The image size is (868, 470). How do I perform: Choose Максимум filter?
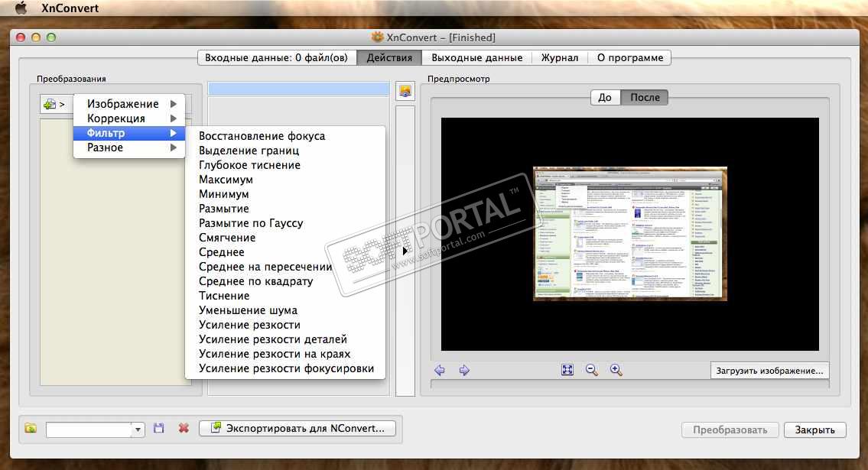(285, 180)
